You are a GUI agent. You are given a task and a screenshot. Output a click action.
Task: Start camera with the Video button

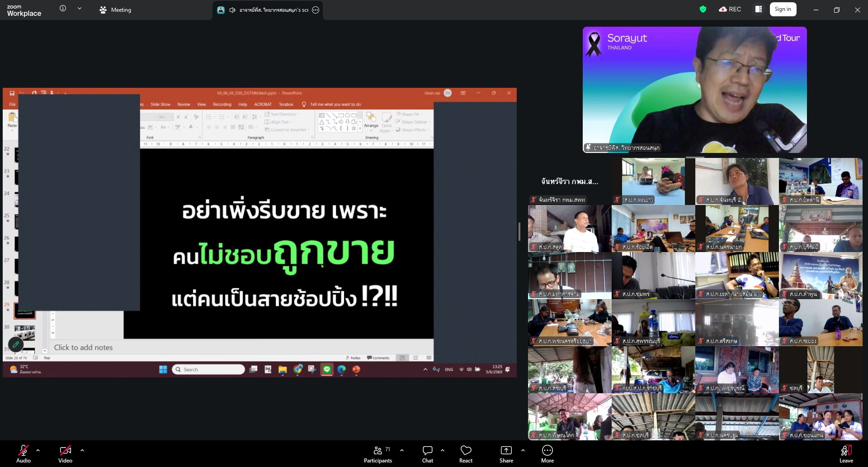[65, 454]
